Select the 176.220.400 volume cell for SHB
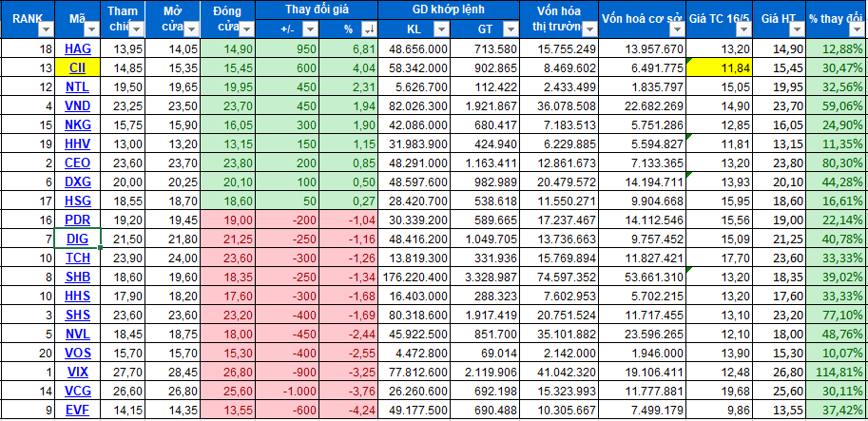 [414, 277]
